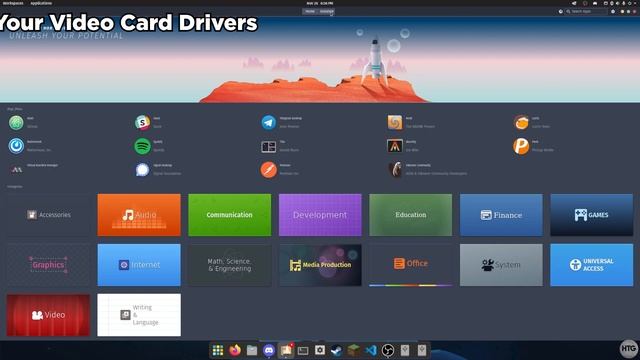Browse the Accessories category
Screen dimensions: 640x360
pyautogui.click(x=48, y=215)
